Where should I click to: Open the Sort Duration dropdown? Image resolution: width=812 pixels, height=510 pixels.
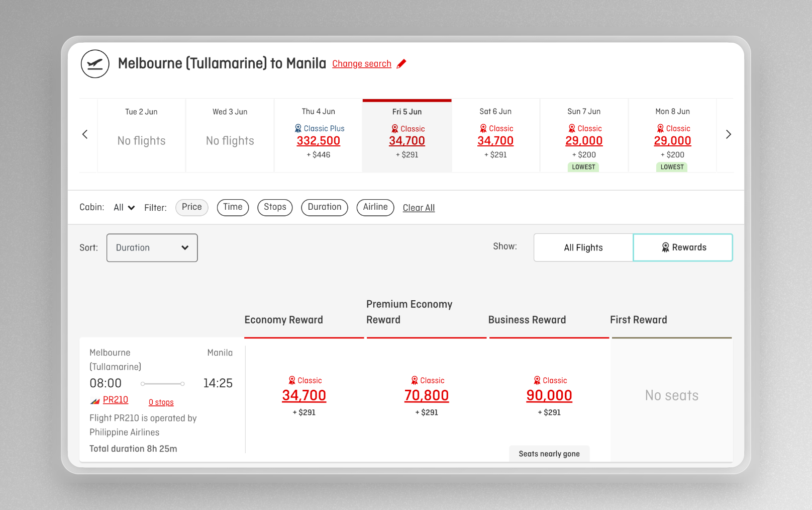(152, 247)
